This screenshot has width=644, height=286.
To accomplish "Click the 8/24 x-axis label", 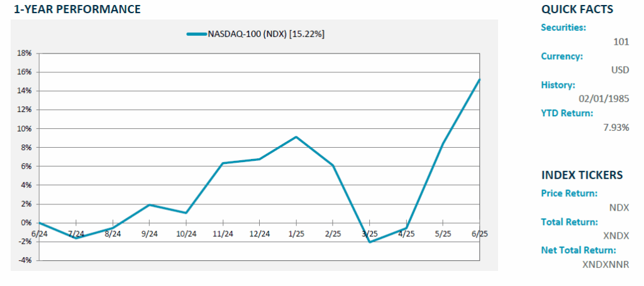I will (113, 234).
